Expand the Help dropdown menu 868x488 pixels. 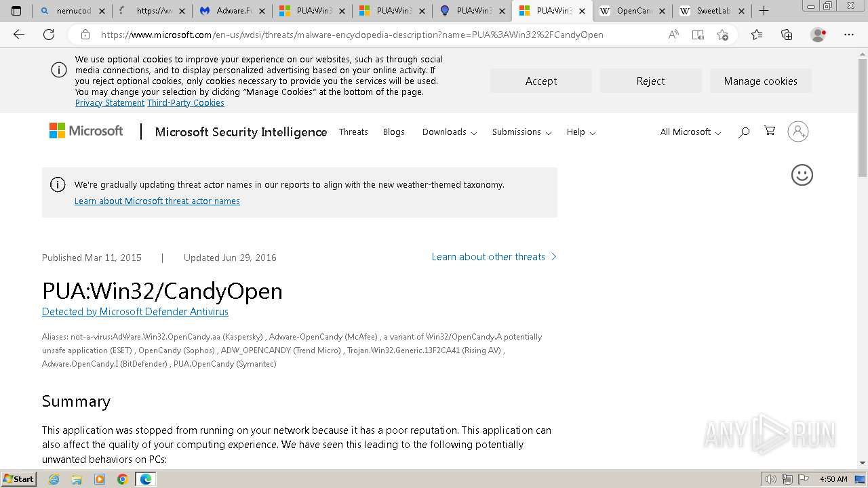581,132
